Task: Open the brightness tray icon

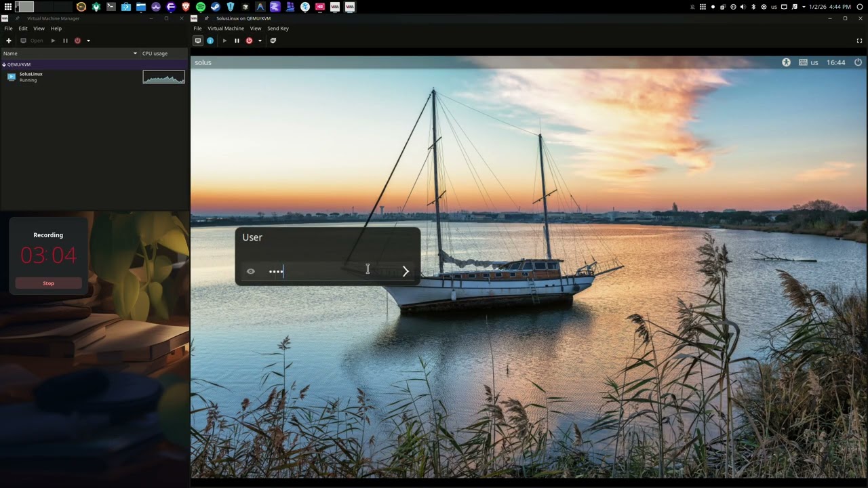Action: point(764,7)
